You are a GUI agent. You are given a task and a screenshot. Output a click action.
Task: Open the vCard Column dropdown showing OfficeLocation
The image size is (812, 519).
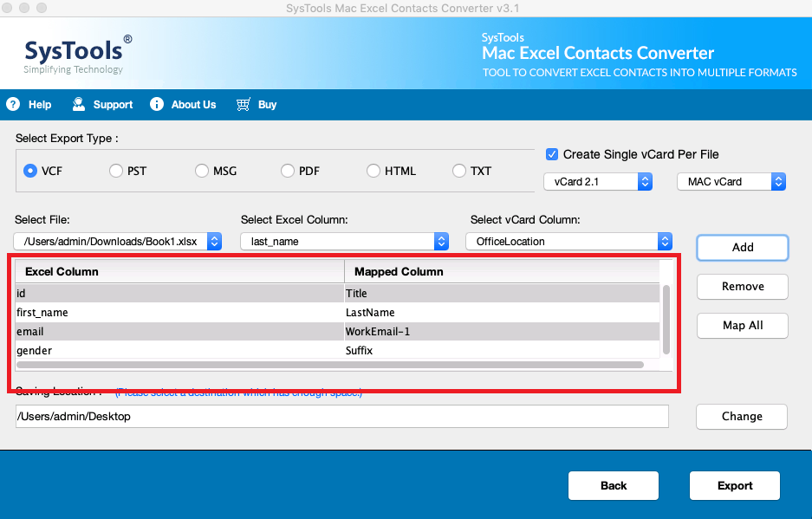coord(568,242)
